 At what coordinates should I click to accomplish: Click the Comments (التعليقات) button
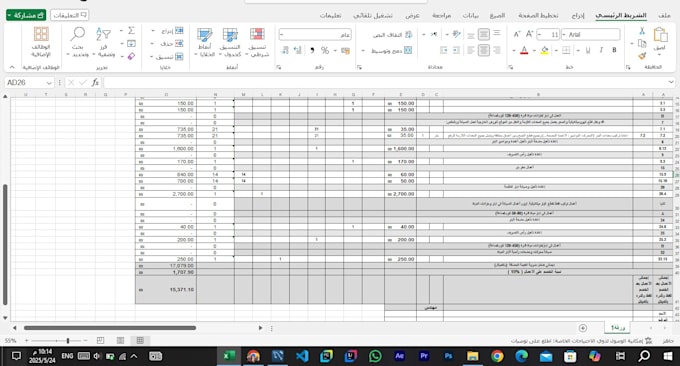tap(69, 15)
